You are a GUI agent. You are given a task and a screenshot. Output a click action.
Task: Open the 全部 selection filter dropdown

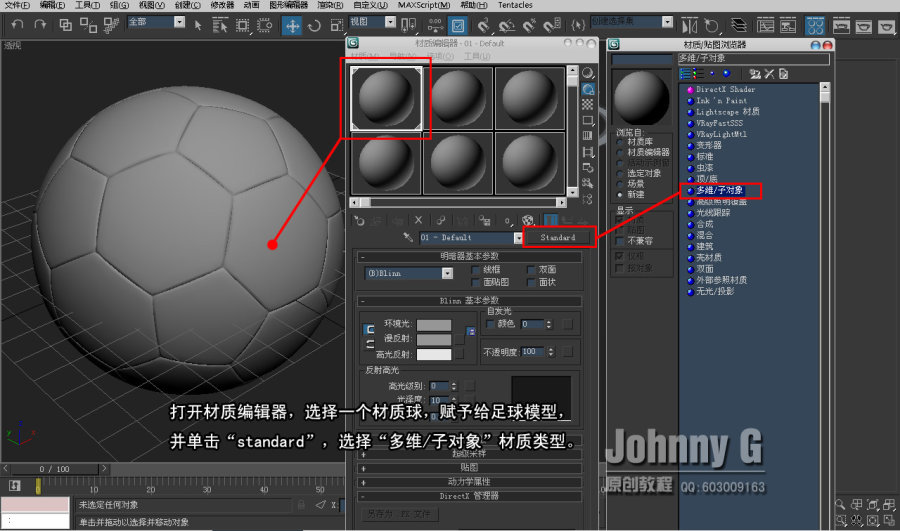point(179,22)
